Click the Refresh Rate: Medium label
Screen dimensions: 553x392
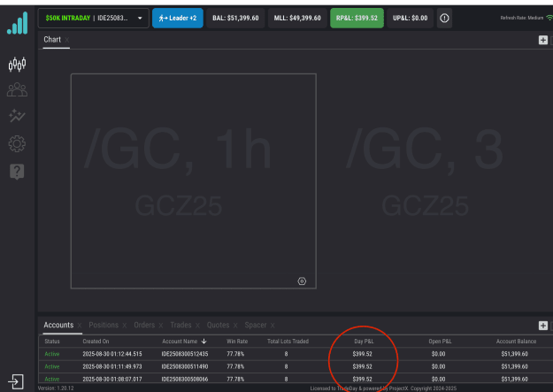pyautogui.click(x=522, y=18)
